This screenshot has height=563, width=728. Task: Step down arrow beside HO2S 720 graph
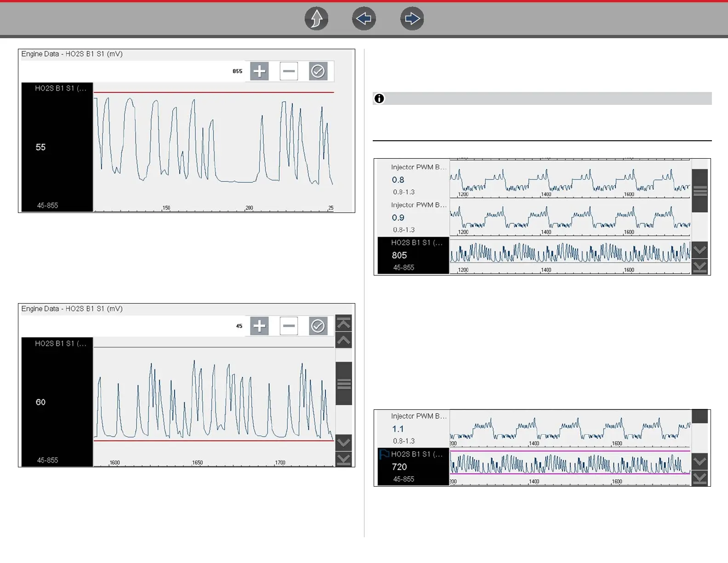point(700,461)
